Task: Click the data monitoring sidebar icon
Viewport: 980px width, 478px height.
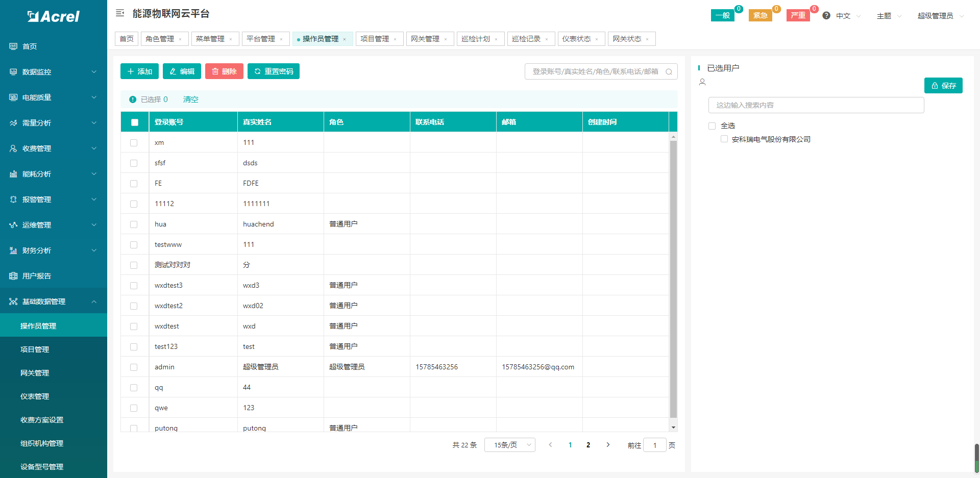Action: 13,72
